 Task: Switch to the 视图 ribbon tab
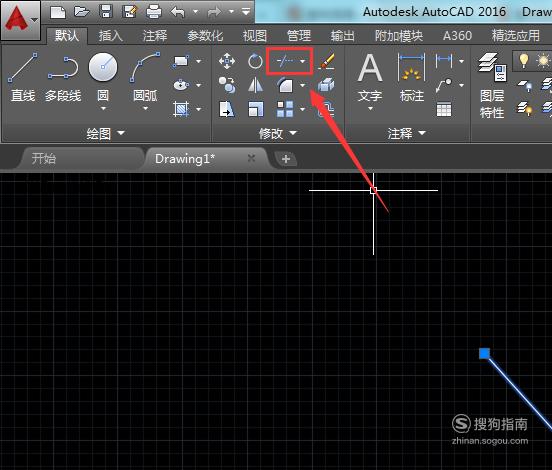pyautogui.click(x=255, y=36)
